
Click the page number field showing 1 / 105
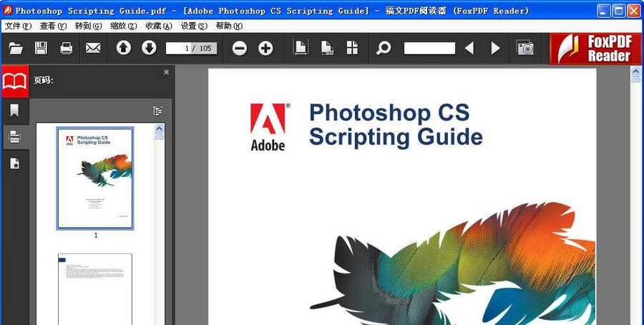(191, 48)
